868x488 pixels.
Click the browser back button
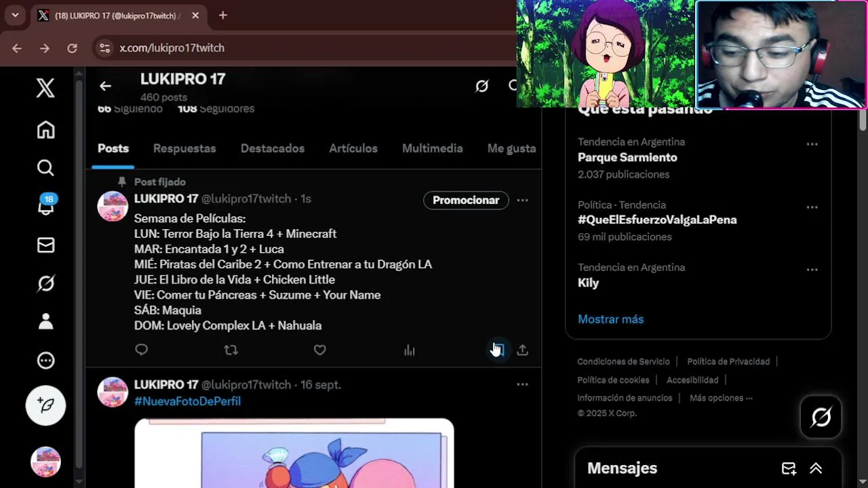pyautogui.click(x=17, y=48)
